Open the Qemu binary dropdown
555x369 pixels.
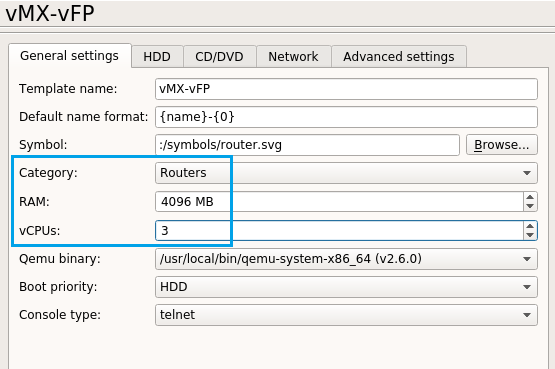pos(346,259)
